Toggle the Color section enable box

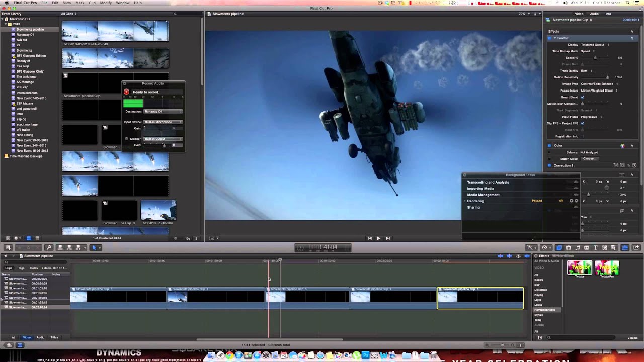tap(549, 145)
